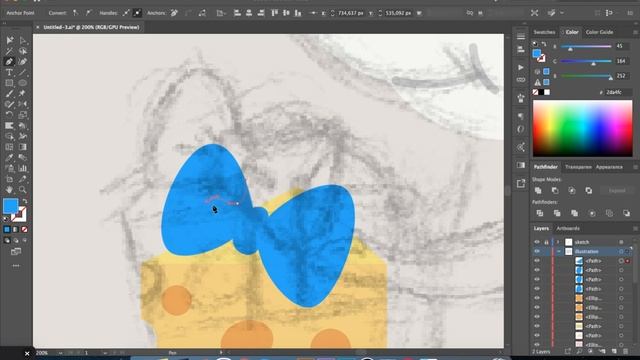Select the Type tool
The image size is (640, 360).
[x=9, y=72]
